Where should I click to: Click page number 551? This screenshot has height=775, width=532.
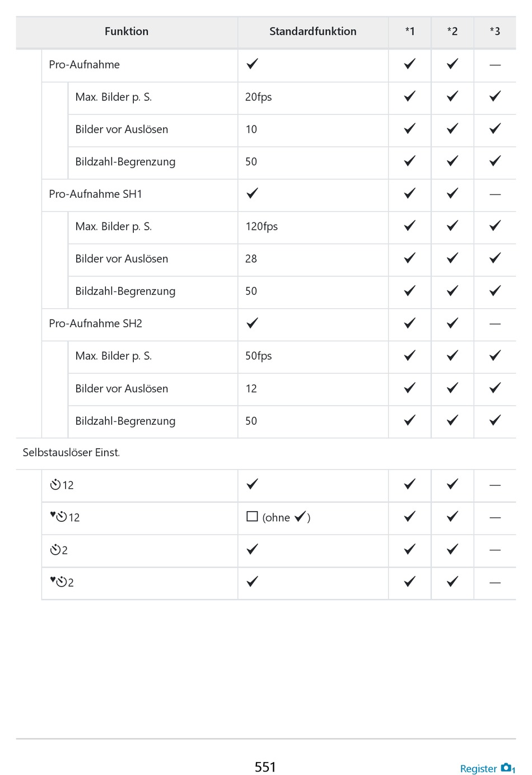pyautogui.click(x=265, y=767)
